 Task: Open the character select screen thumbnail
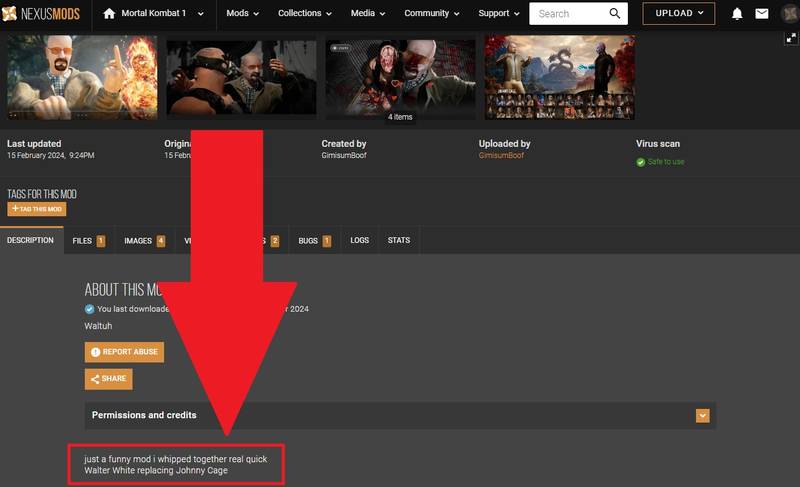560,78
